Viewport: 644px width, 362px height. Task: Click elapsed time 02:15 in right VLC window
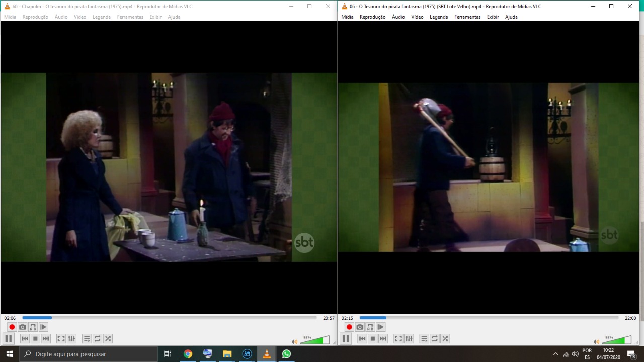(x=347, y=318)
